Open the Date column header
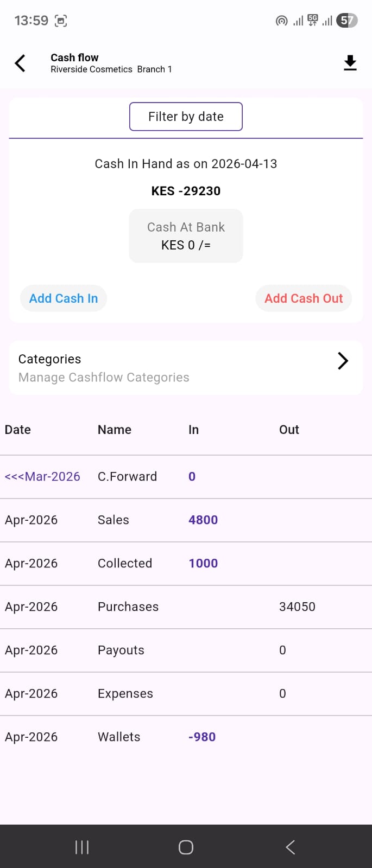 pos(17,429)
